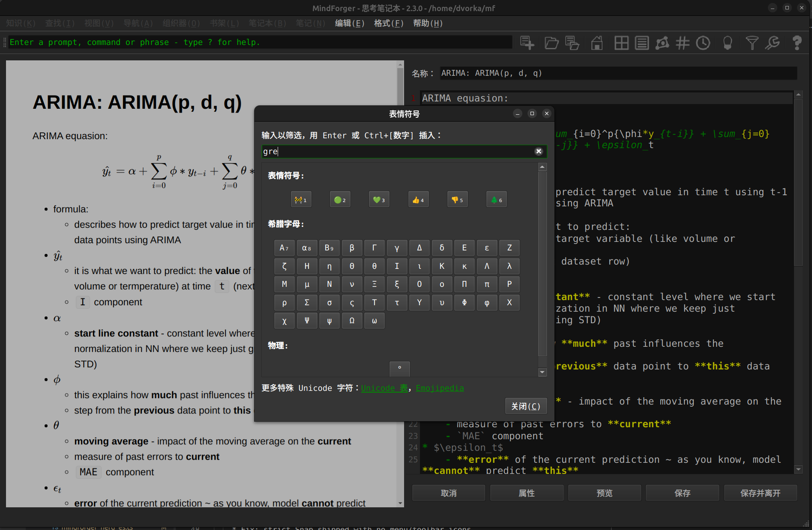Insert the thumbs up emoji
This screenshot has width=812, height=530.
(418, 199)
